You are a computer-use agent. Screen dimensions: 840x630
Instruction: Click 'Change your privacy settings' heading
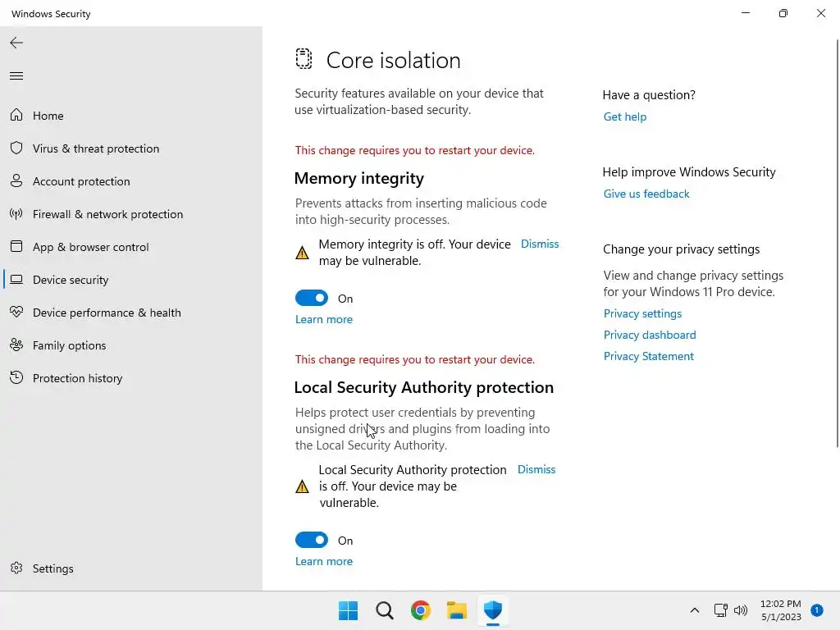coord(681,249)
